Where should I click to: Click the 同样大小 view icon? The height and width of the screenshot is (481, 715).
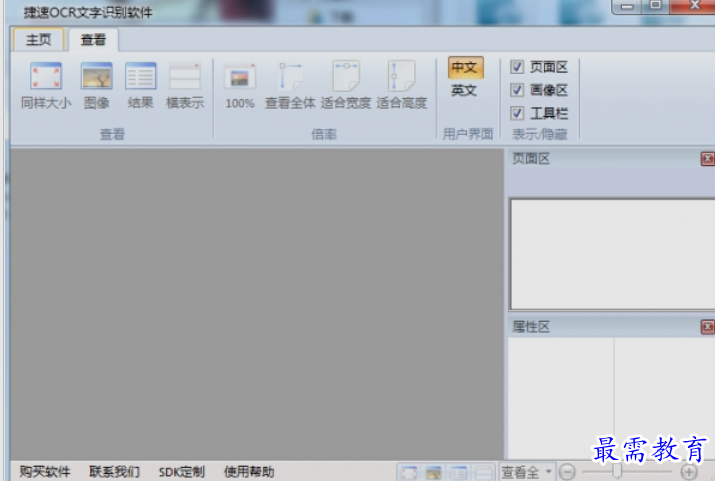tap(46, 86)
